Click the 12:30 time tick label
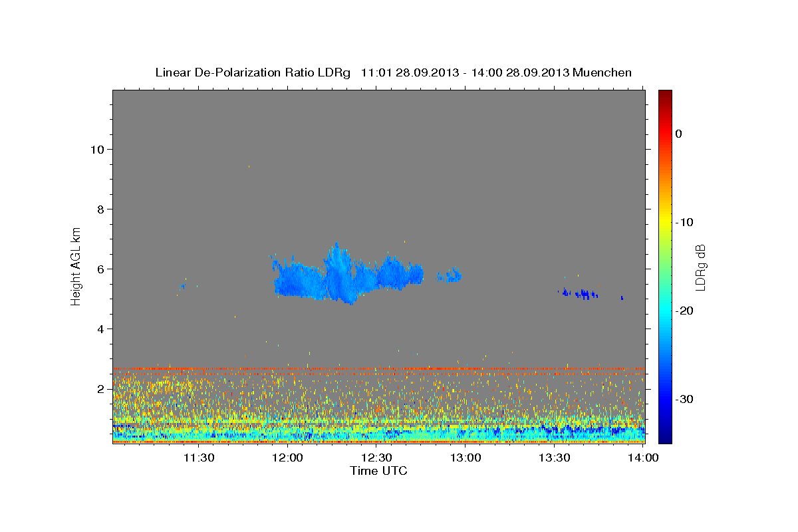This screenshot has height=532, width=798. (376, 458)
